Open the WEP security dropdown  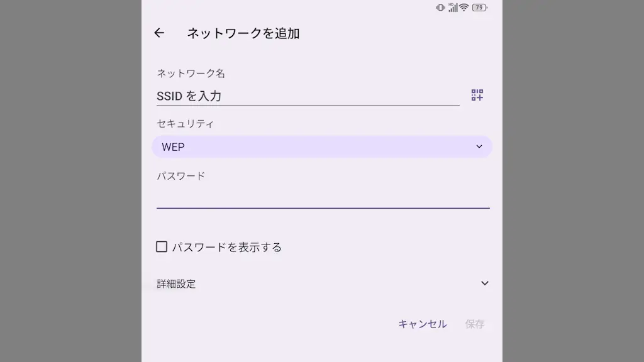click(x=322, y=146)
